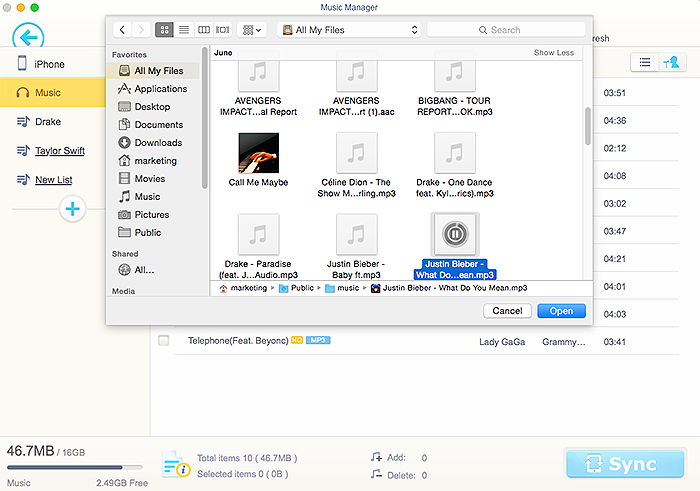Click Grammy... album cell
Viewport: 700px width, 491px height.
tap(563, 342)
